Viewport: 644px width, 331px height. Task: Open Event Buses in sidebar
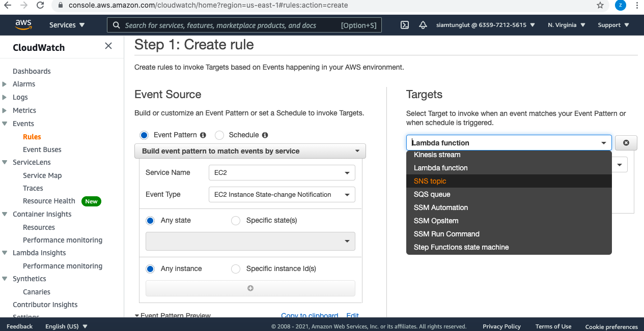point(42,149)
